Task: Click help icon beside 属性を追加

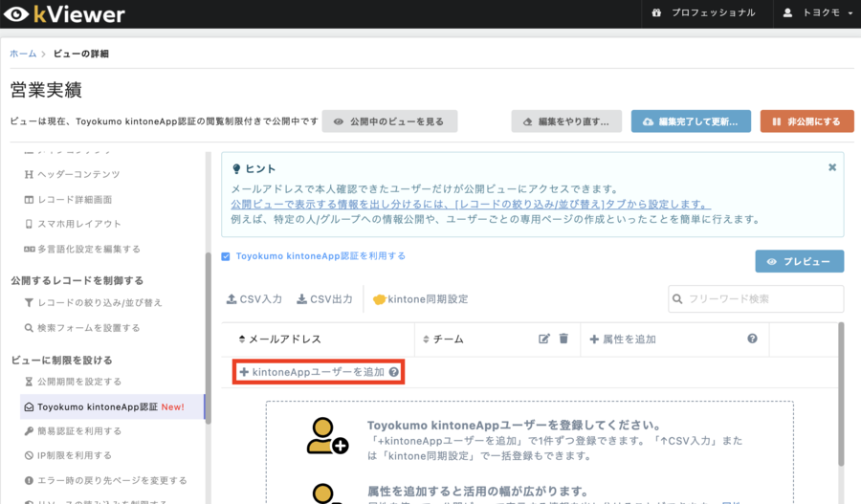Action: click(752, 339)
